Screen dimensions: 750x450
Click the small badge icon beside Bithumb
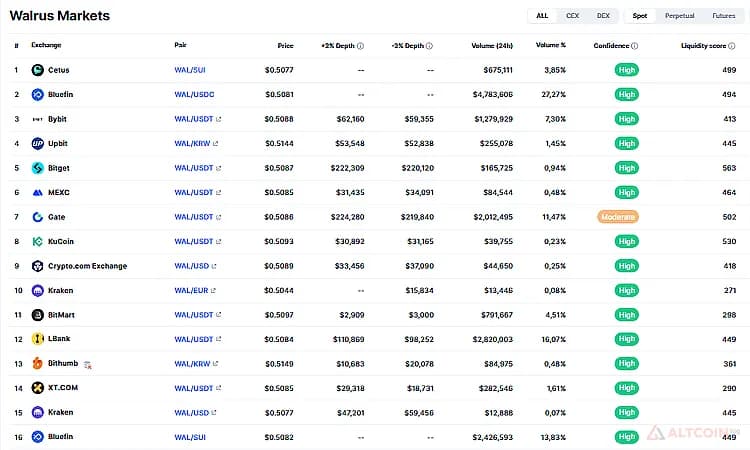click(88, 365)
